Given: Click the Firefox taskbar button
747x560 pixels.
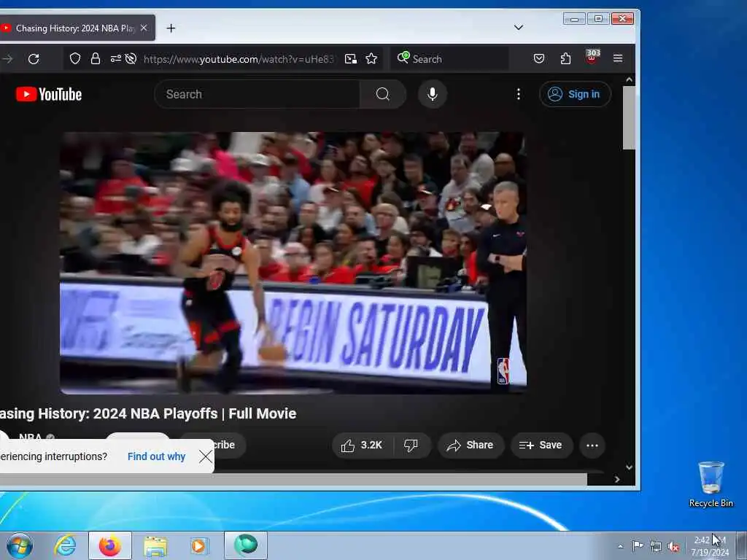Looking at the screenshot, I should (110, 545).
